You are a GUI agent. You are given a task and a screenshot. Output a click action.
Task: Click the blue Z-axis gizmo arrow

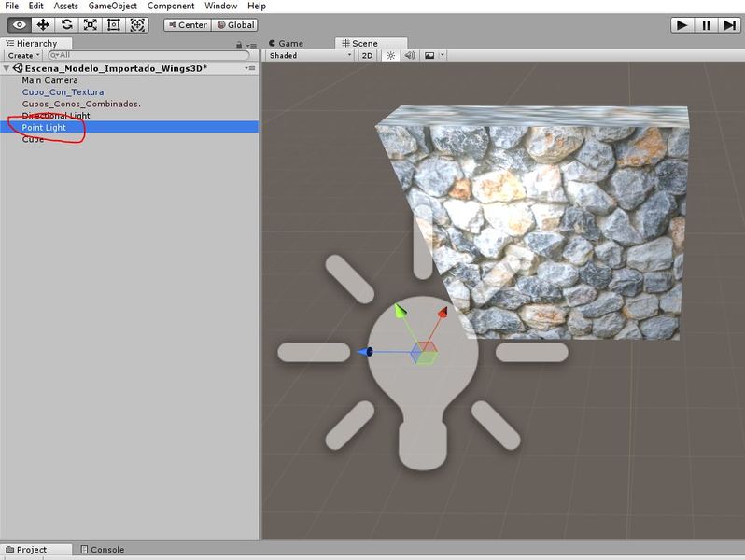tap(365, 352)
